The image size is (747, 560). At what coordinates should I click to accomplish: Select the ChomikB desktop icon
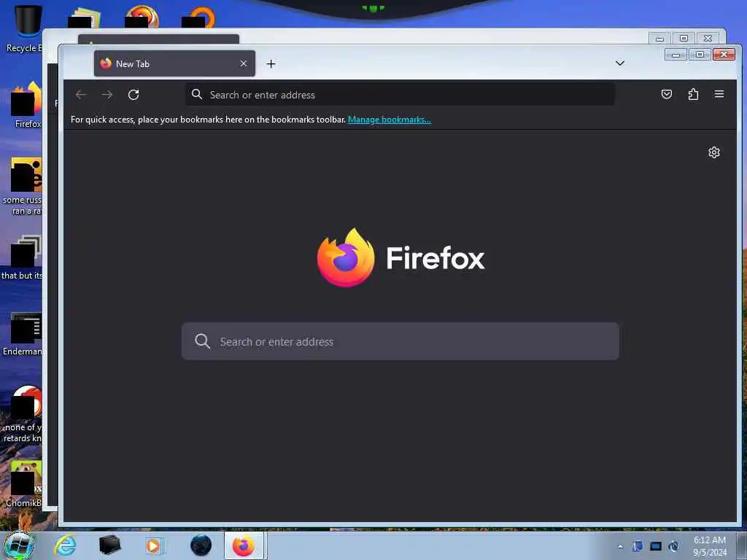point(24,483)
